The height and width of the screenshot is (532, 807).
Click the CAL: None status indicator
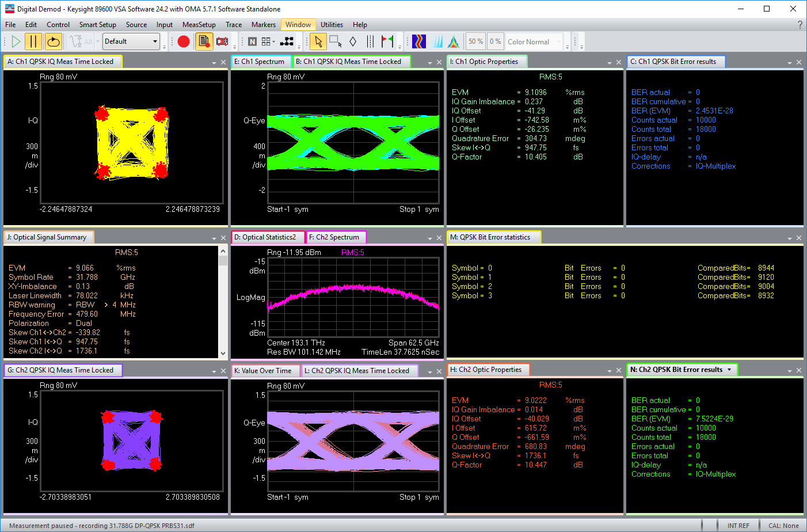[x=783, y=526]
